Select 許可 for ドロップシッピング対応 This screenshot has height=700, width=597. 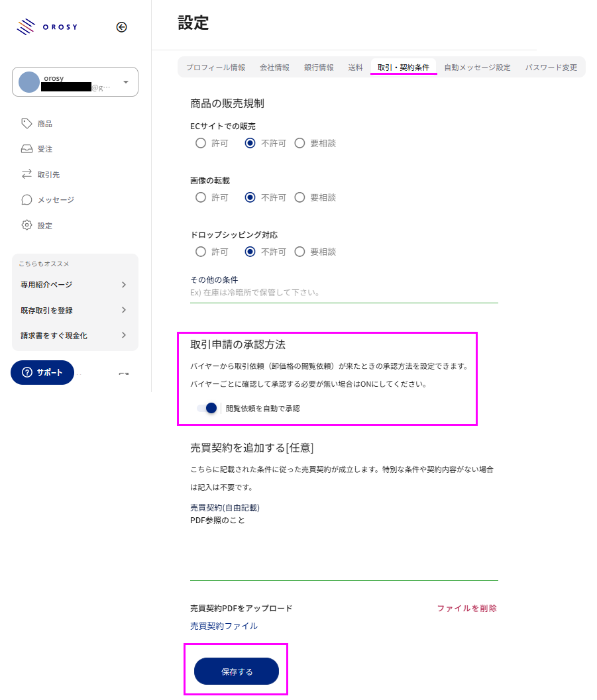201,252
